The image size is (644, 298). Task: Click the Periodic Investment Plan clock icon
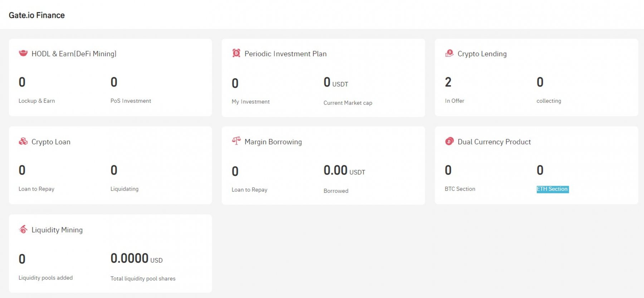coord(236,53)
